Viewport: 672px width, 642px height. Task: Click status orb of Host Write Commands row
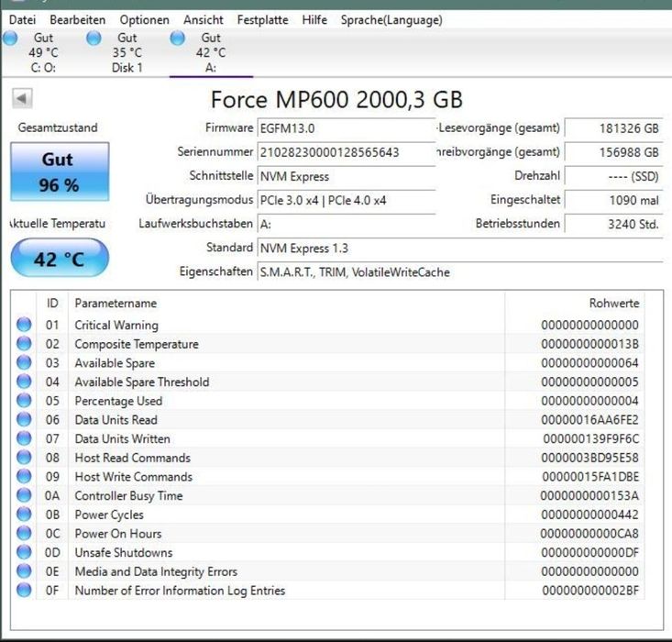coord(24,476)
